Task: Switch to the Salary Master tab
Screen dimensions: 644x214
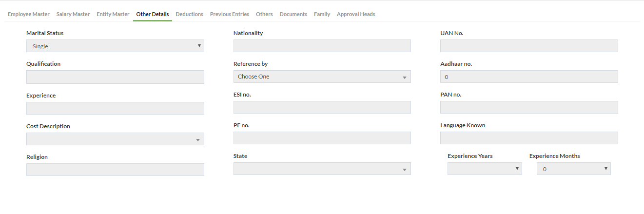Action: [73, 14]
